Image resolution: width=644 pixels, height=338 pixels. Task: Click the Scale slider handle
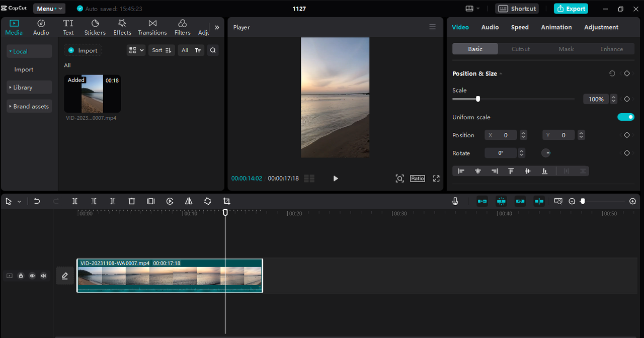pyautogui.click(x=478, y=99)
